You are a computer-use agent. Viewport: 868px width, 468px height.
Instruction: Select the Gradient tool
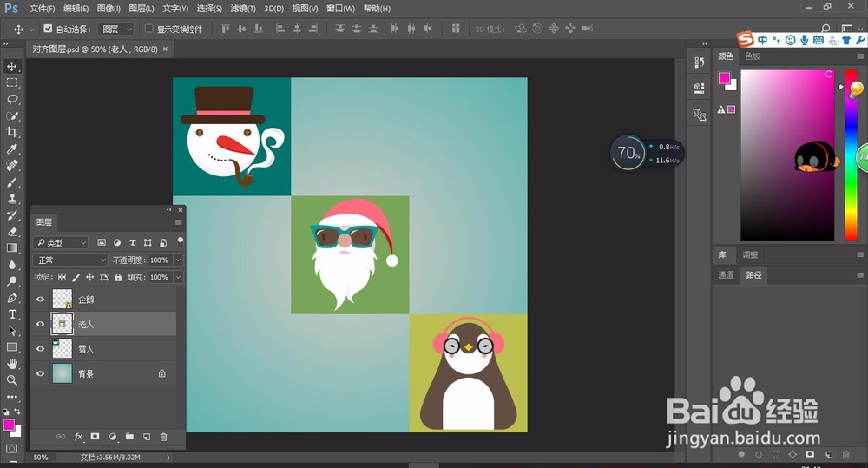point(11,248)
